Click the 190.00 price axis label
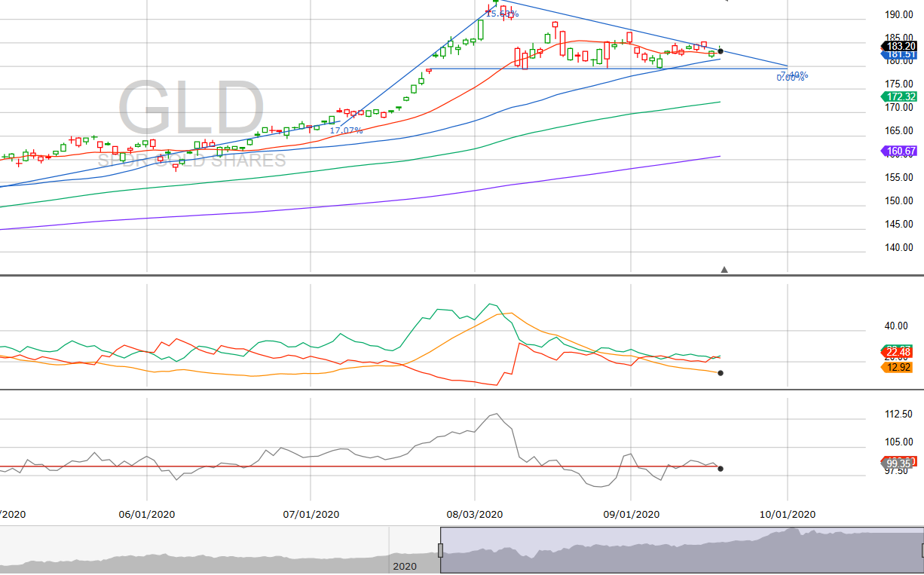The image size is (924, 575). 899,14
